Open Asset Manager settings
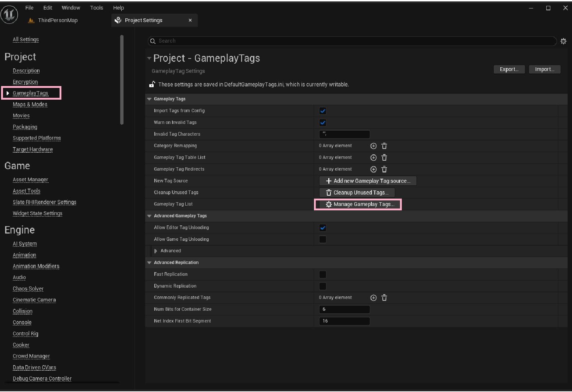The image size is (572, 392). 31,179
